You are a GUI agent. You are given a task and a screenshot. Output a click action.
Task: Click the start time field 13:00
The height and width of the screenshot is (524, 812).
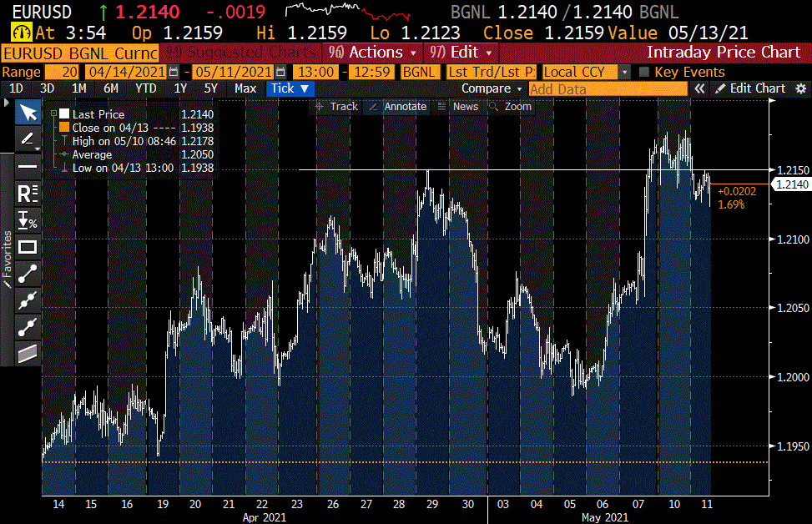pos(316,72)
